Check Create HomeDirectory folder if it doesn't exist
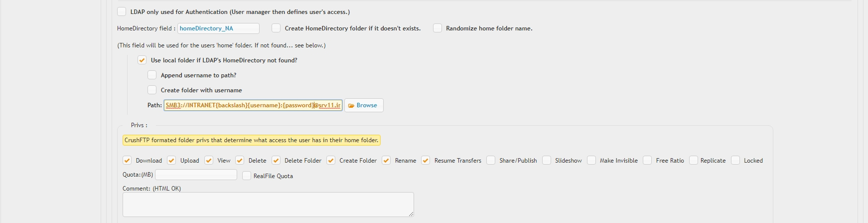Image resolution: width=868 pixels, height=223 pixels. point(276,28)
